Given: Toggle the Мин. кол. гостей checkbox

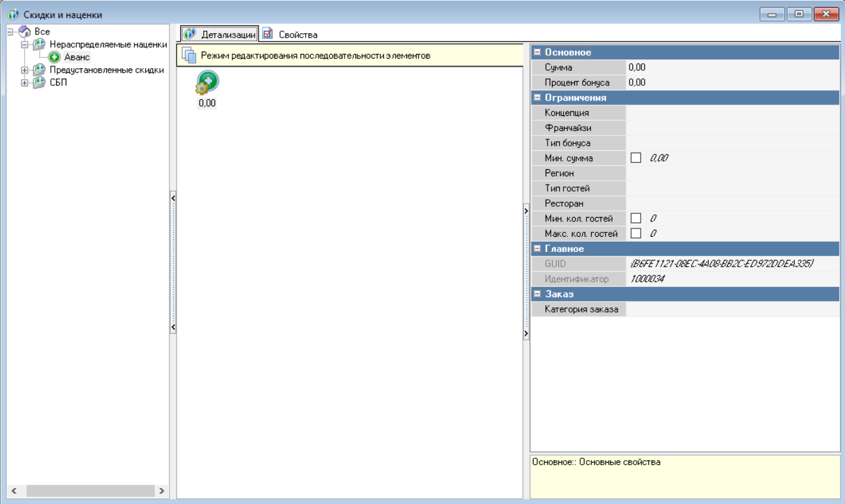Looking at the screenshot, I should point(635,218).
